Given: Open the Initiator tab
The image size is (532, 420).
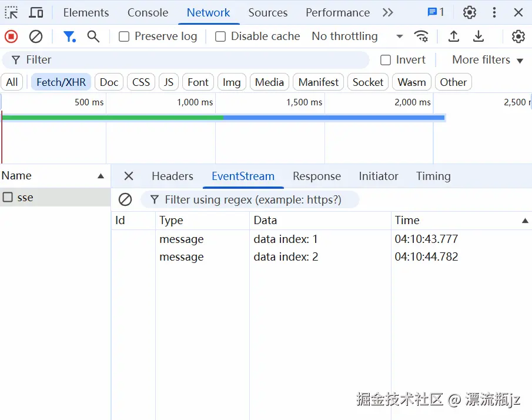Looking at the screenshot, I should pyautogui.click(x=379, y=176).
